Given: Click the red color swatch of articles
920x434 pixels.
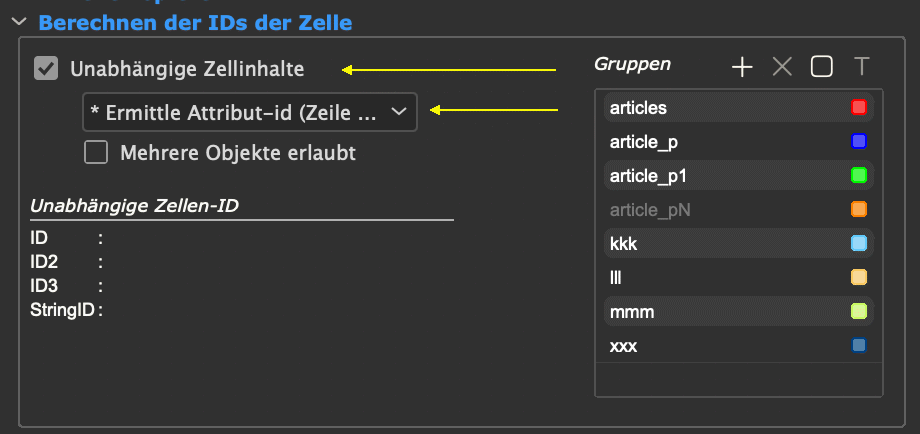Looking at the screenshot, I should (859, 107).
